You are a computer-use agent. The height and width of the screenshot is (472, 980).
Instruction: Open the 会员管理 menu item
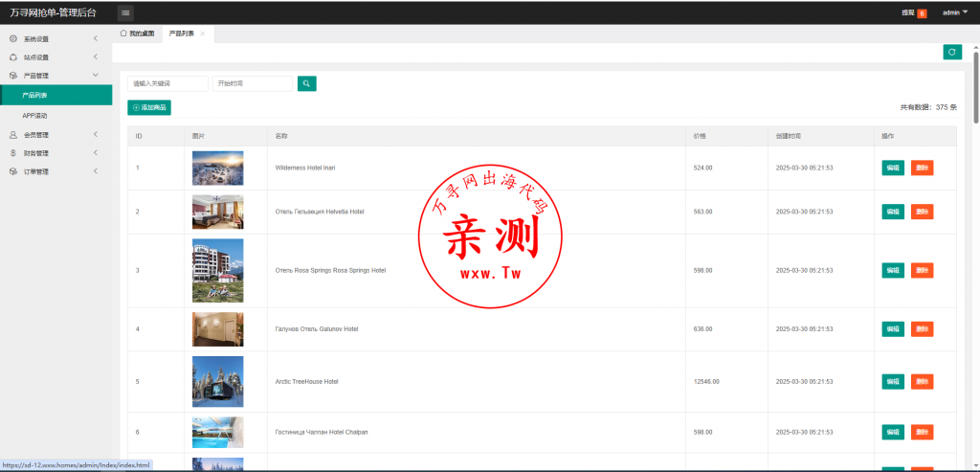[56, 135]
